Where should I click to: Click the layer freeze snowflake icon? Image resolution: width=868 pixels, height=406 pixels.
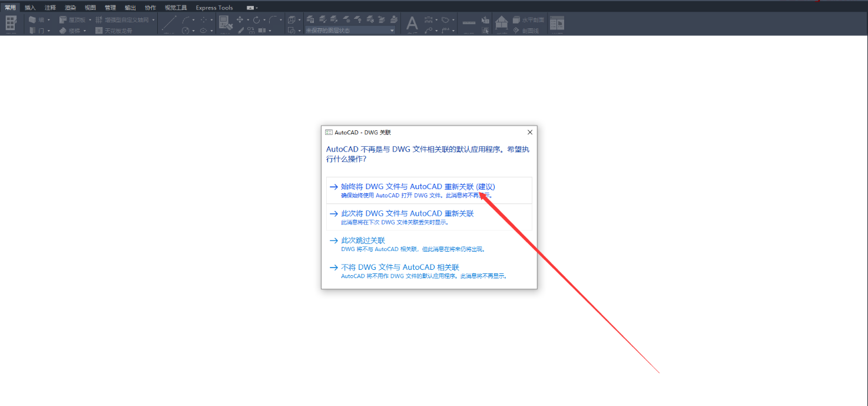point(346,19)
